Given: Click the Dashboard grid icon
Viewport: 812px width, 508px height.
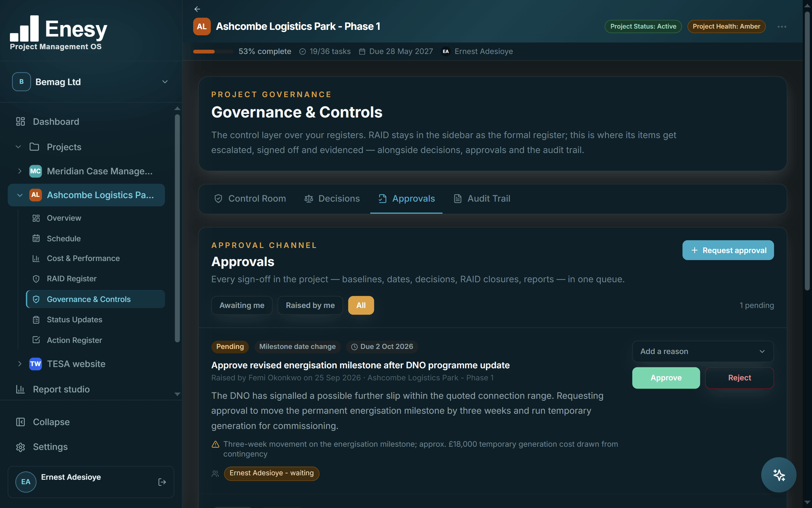Looking at the screenshot, I should (x=21, y=122).
